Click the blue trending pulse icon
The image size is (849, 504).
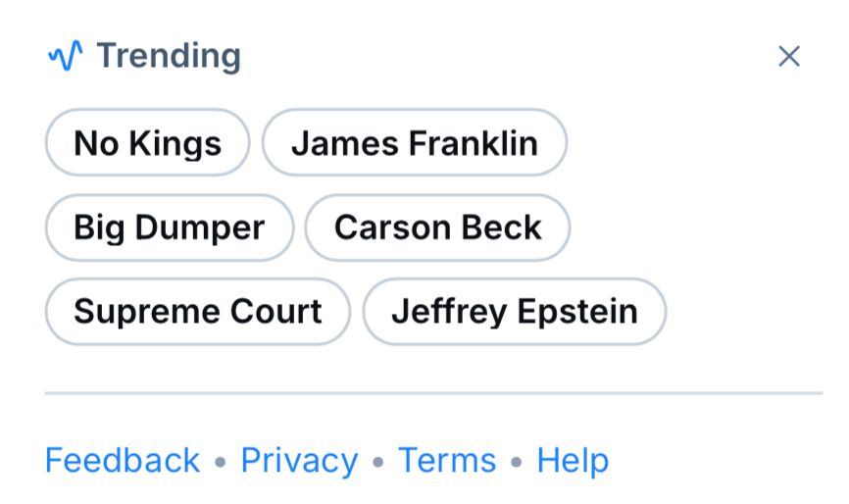point(65,57)
